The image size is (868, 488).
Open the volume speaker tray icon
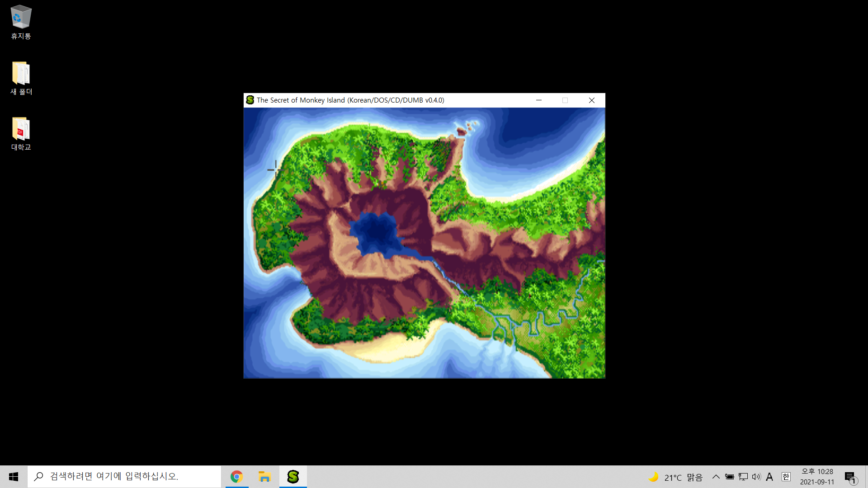[756, 477]
